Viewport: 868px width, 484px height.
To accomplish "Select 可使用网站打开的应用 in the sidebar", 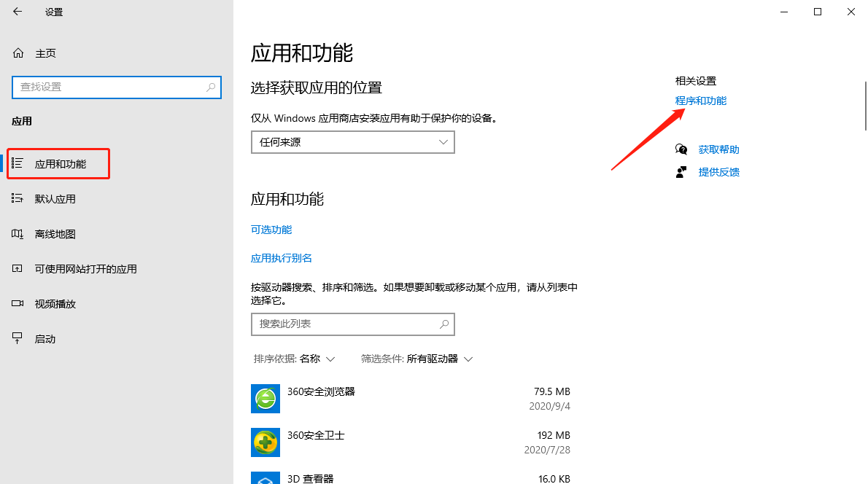I will 17,268.
